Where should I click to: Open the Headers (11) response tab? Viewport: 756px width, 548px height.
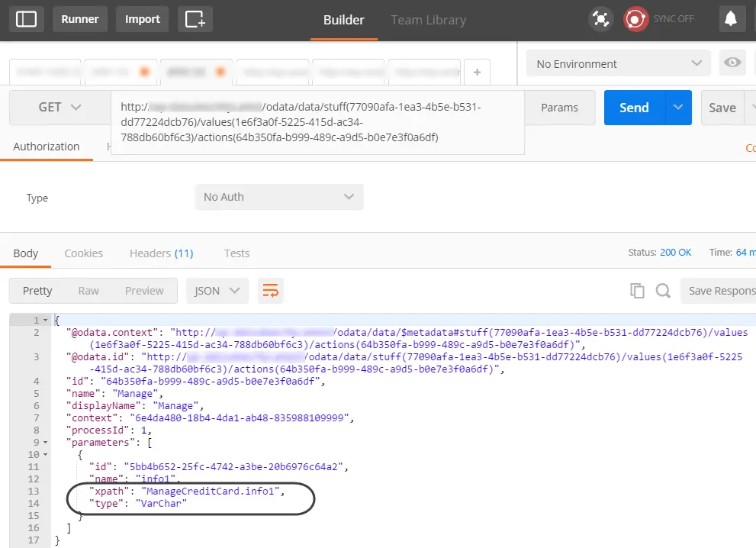[161, 253]
